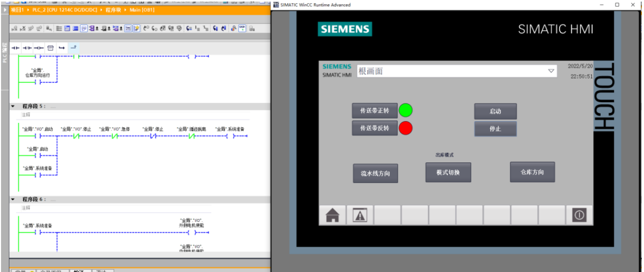
Task: Select the "全局"."I/O".启动 contact in 程序段 5
Action: pos(37,136)
